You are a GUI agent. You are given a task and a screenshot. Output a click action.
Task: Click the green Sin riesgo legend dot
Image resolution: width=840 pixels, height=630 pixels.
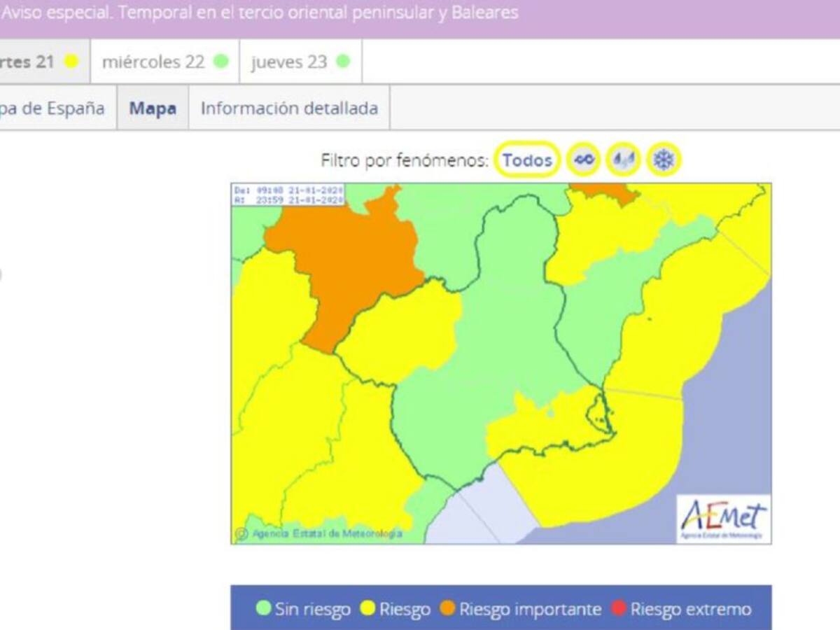point(264,608)
